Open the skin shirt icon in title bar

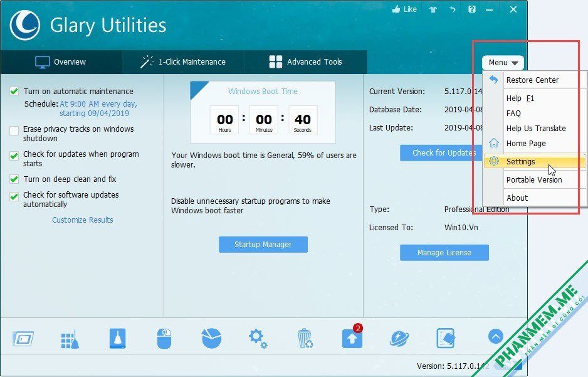pyautogui.click(x=433, y=10)
